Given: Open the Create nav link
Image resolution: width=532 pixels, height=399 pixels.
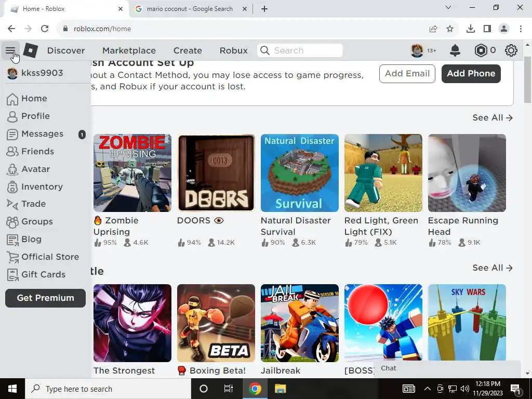Looking at the screenshot, I should pyautogui.click(x=188, y=50).
